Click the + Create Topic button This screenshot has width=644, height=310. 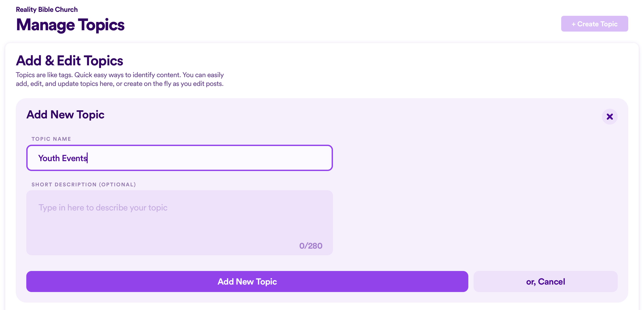pos(594,24)
